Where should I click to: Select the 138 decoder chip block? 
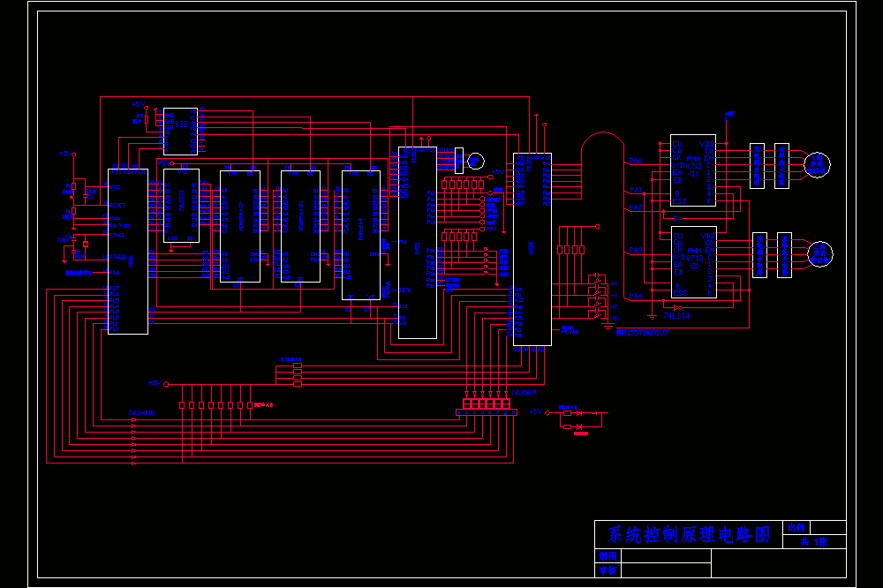pos(180,132)
